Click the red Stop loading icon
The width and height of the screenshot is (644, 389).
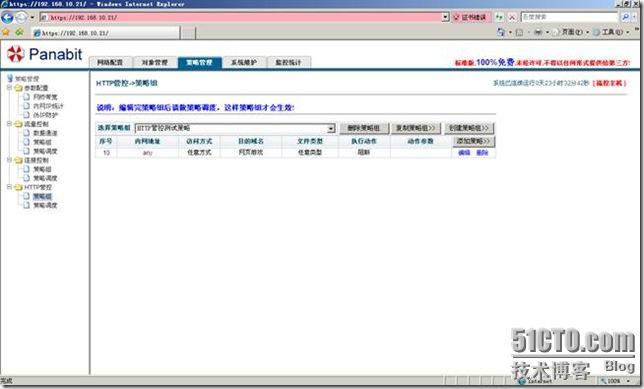pos(512,17)
